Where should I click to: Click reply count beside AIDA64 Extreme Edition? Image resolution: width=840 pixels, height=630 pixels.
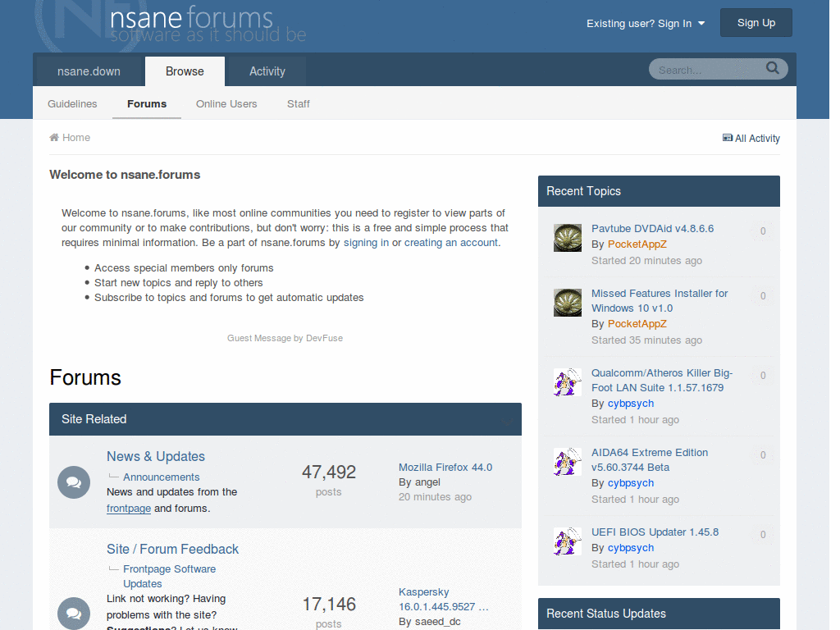click(x=763, y=455)
